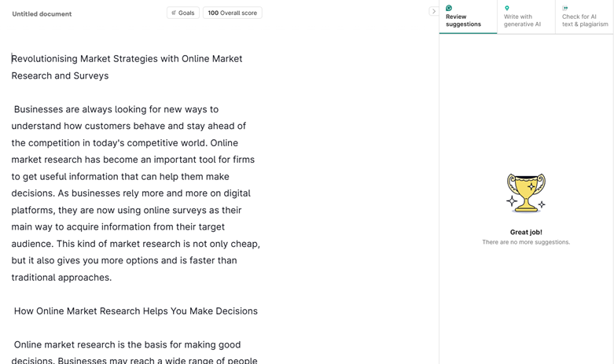Click the plagiarism quotation marks icon
Viewport: 614px width, 364px height.
click(x=564, y=8)
